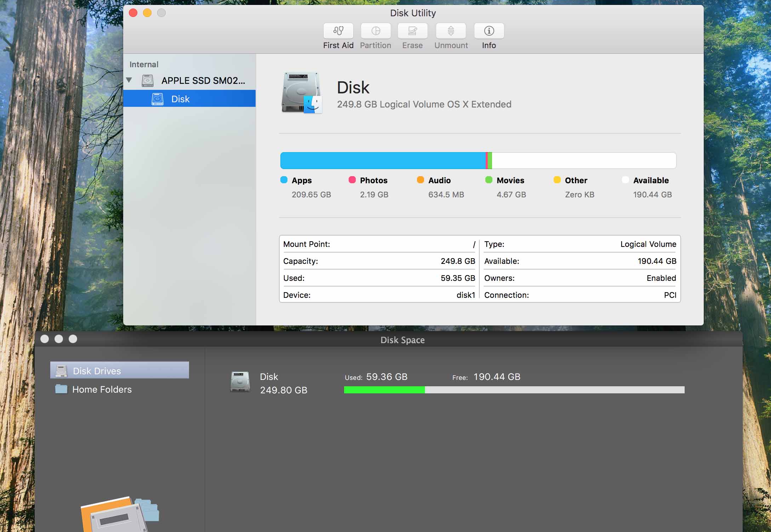Close the Disk Utility window
The height and width of the screenshot is (532, 771).
133,13
